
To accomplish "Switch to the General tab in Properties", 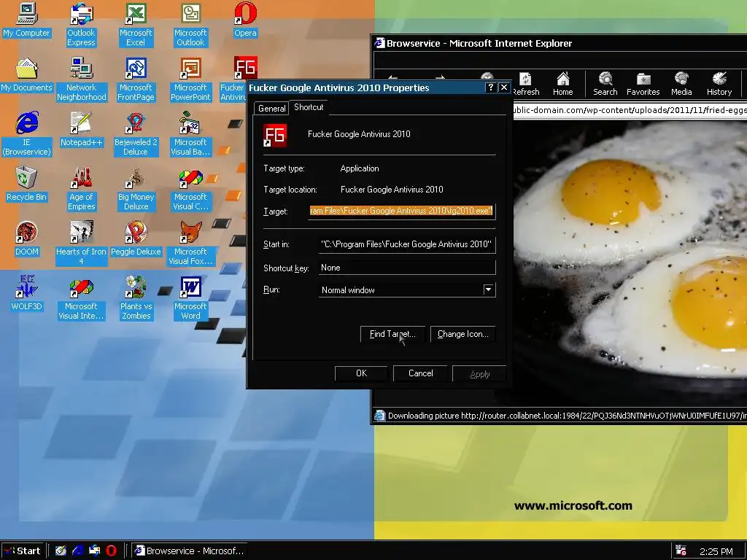I will tap(271, 109).
